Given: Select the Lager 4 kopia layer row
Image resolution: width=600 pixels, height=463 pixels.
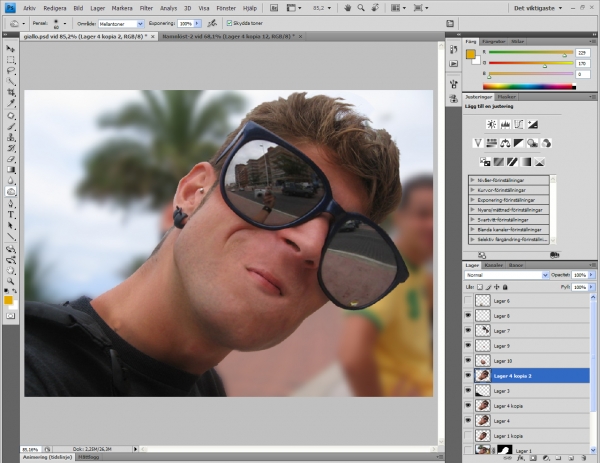Looking at the screenshot, I should click(532, 406).
